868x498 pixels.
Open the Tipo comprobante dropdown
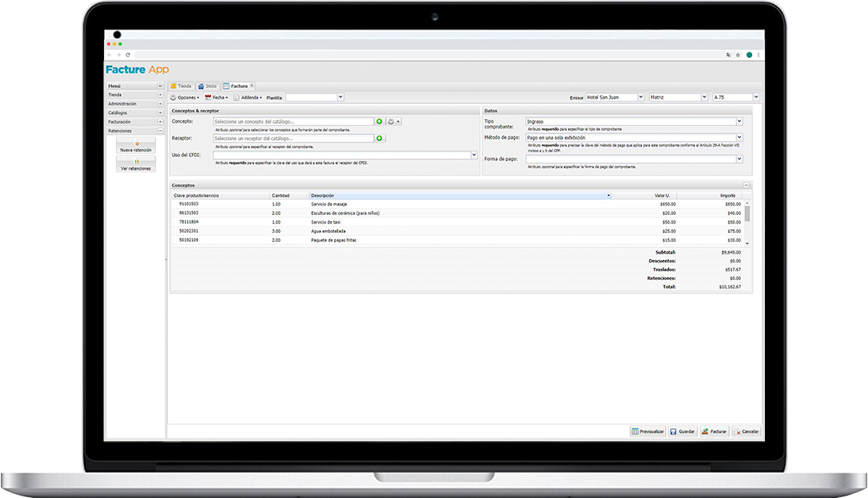tap(739, 121)
